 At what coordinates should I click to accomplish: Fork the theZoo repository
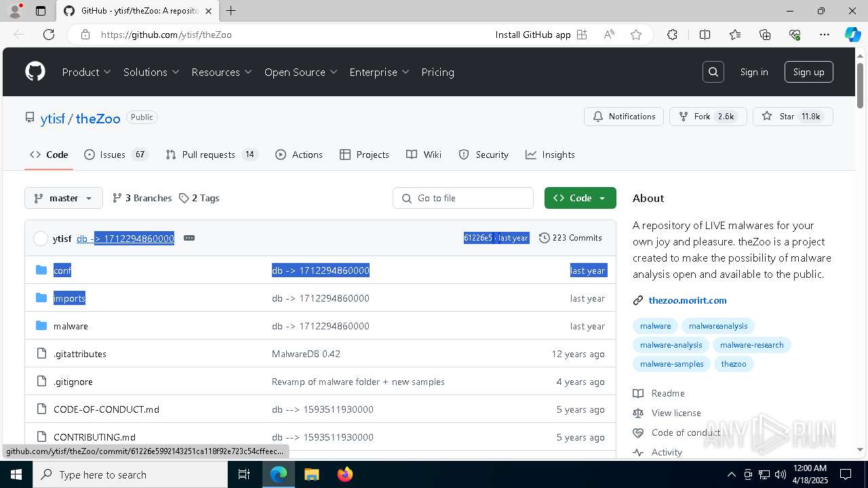[708, 117]
